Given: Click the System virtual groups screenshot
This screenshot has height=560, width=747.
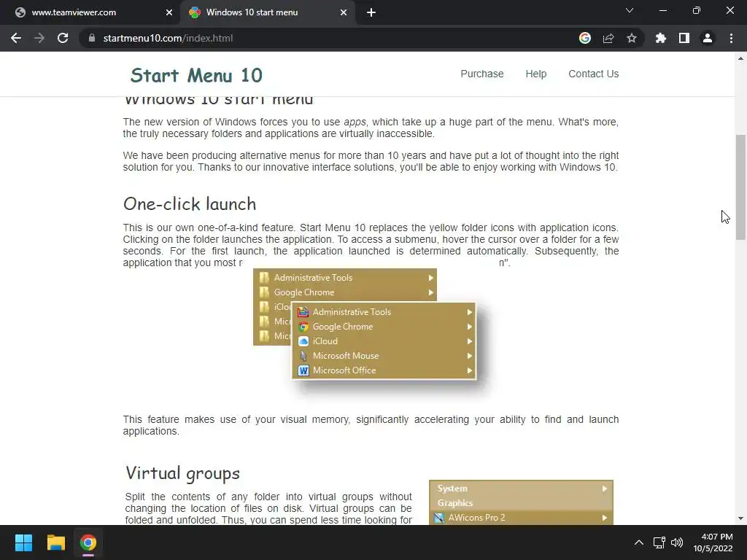Looking at the screenshot, I should click(521, 502).
